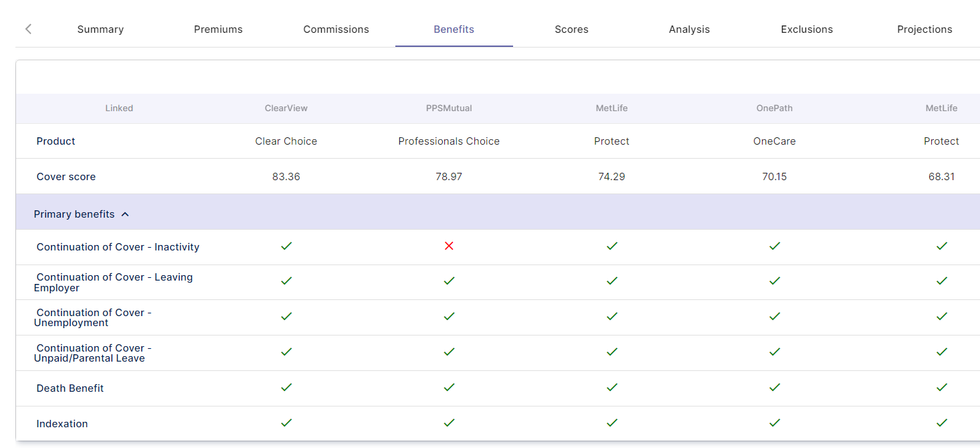Click the Indexation tick under score 74.29
This screenshot has height=448, width=980.
coord(611,423)
